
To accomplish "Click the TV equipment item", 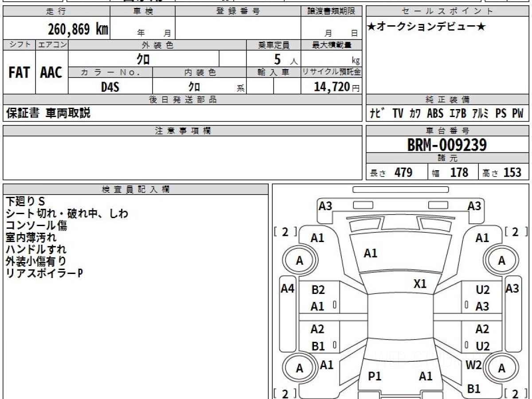I will coord(398,113).
